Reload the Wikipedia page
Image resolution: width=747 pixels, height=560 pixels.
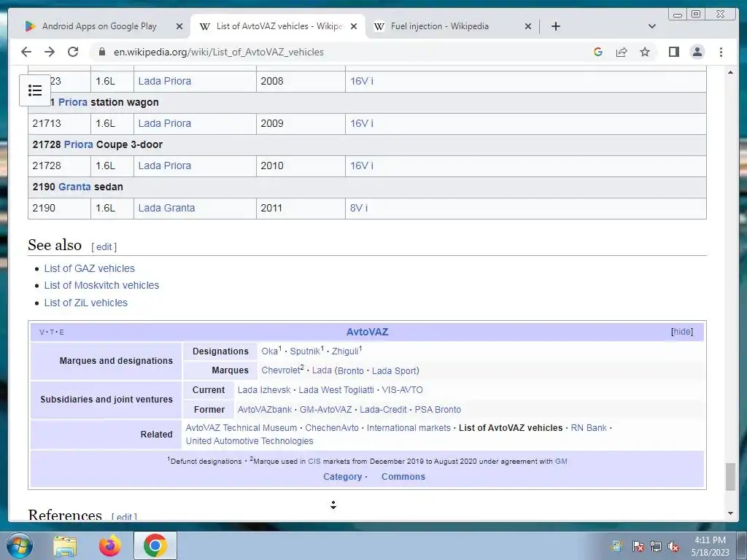73,52
